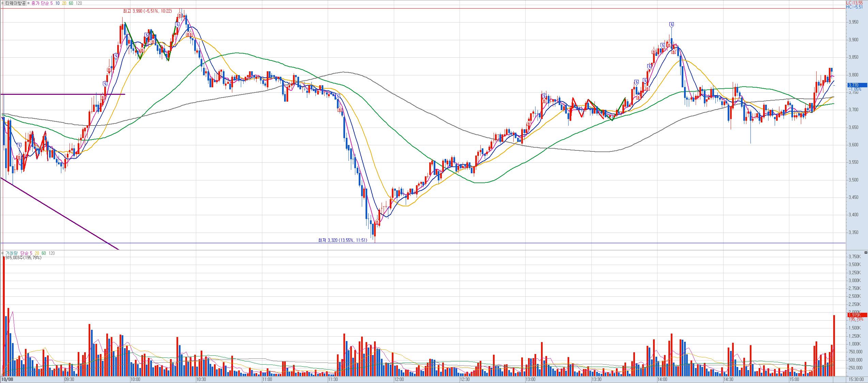Viewport: 868px width, 383px height.
Task: Click the 10/08 date label on time axis
Action: (x=7, y=379)
